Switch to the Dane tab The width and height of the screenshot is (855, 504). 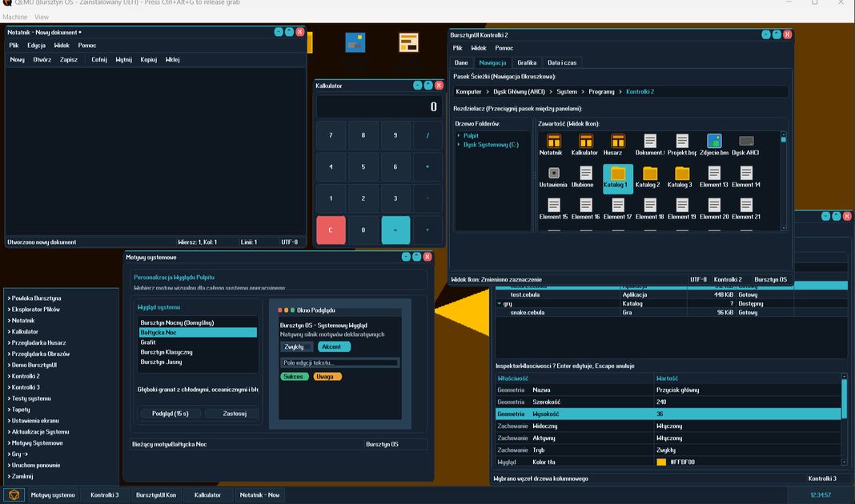click(461, 62)
